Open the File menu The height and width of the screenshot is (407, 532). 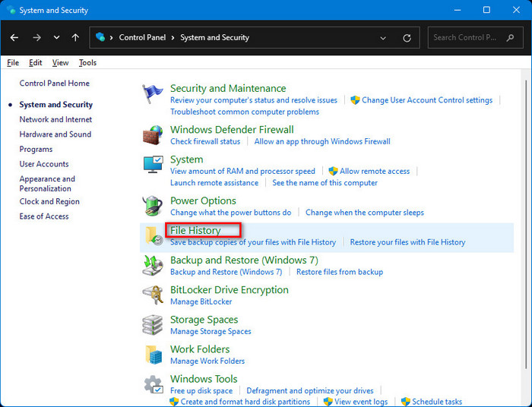[13, 63]
